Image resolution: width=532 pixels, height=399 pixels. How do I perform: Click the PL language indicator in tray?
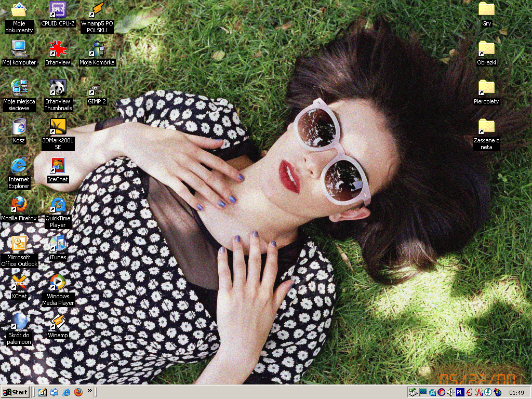coord(460,392)
